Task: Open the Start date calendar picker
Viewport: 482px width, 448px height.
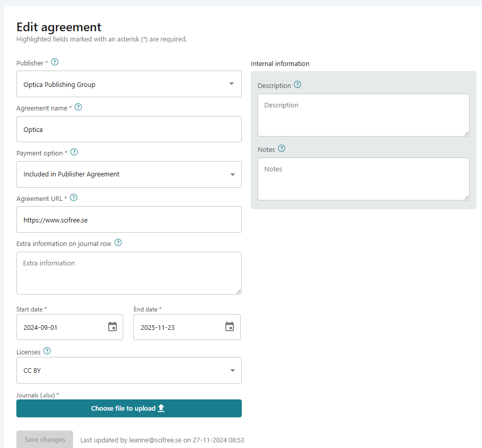Action: click(112, 326)
